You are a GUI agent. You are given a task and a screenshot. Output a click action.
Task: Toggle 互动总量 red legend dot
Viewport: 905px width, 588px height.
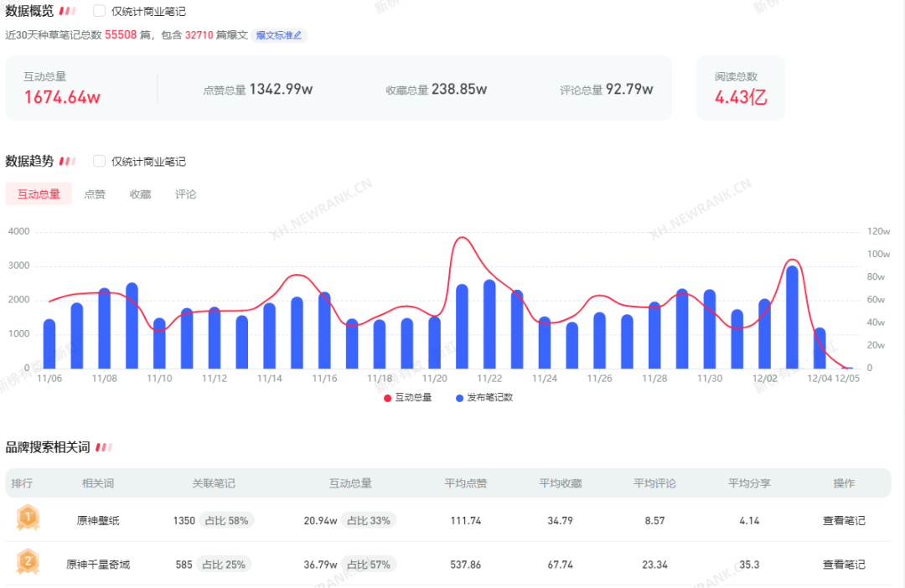coord(387,398)
